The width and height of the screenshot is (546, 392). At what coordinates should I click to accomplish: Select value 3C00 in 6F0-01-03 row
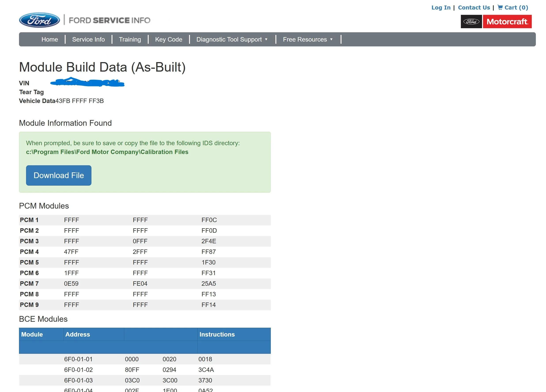coord(170,380)
